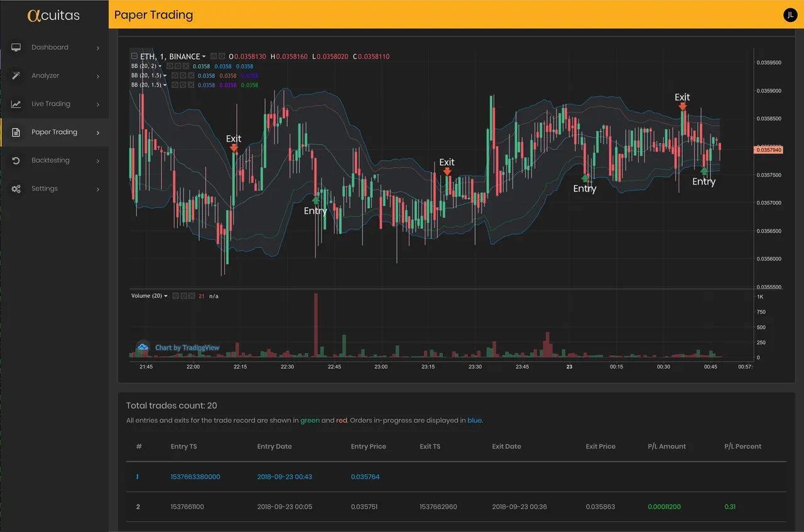The height and width of the screenshot is (532, 804).
Task: Expand the Settings chevron
Action: (98, 189)
